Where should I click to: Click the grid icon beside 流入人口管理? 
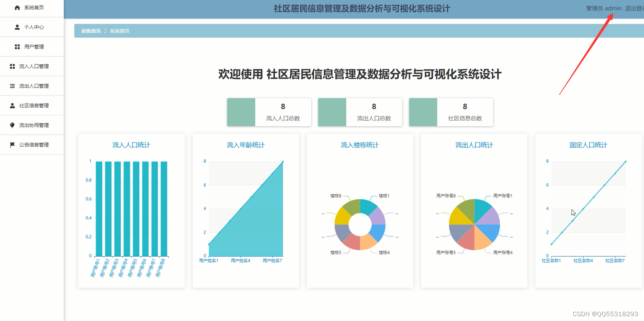click(12, 66)
